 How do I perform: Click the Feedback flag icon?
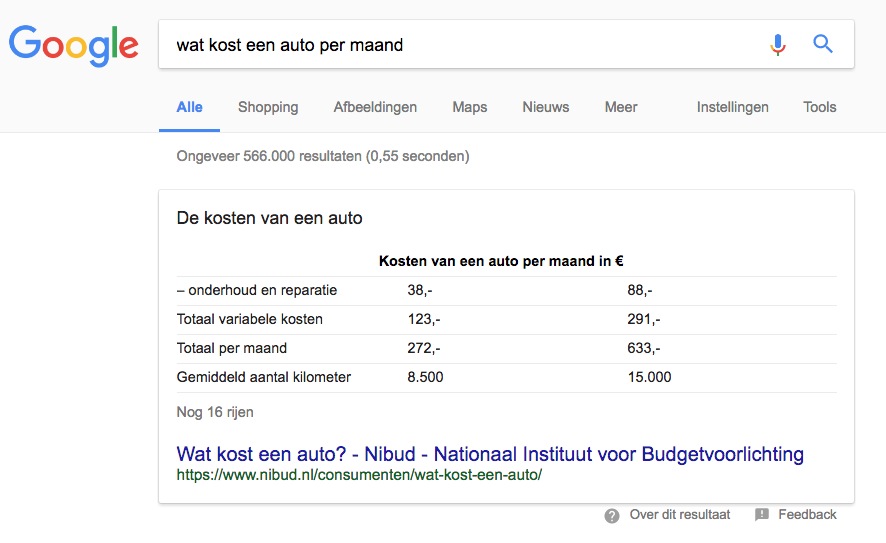(x=762, y=515)
